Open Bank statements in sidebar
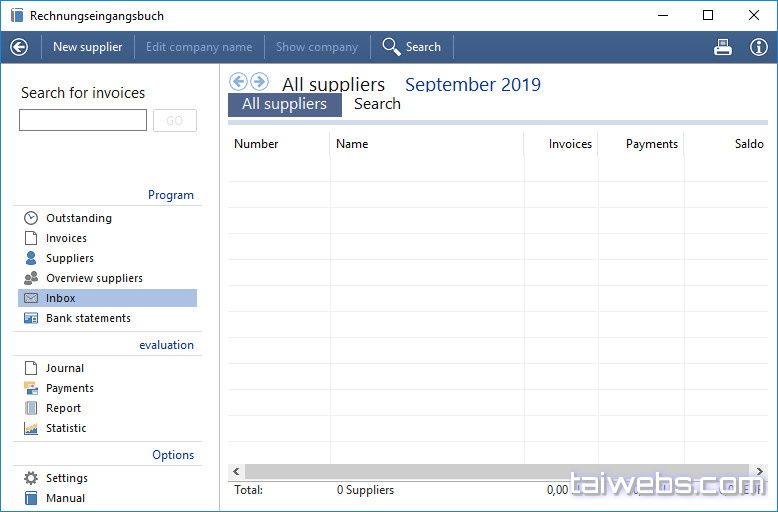 87,318
